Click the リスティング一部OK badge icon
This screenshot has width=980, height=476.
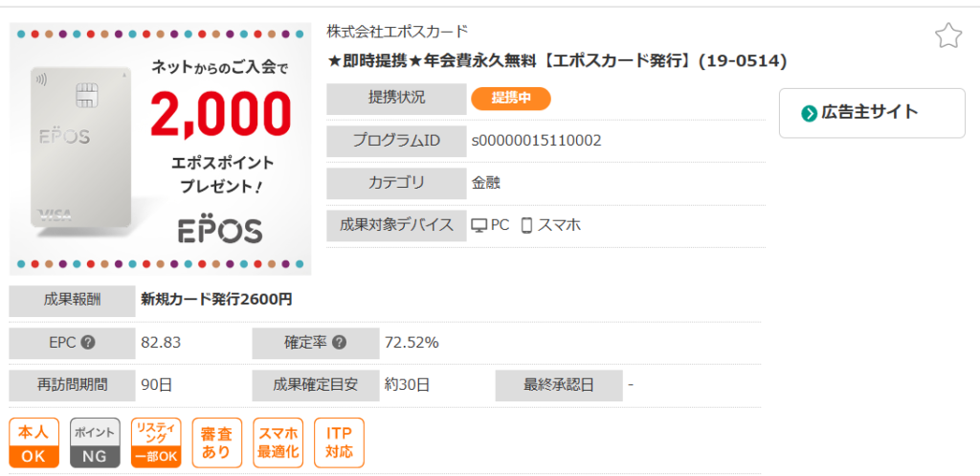pyautogui.click(x=156, y=442)
